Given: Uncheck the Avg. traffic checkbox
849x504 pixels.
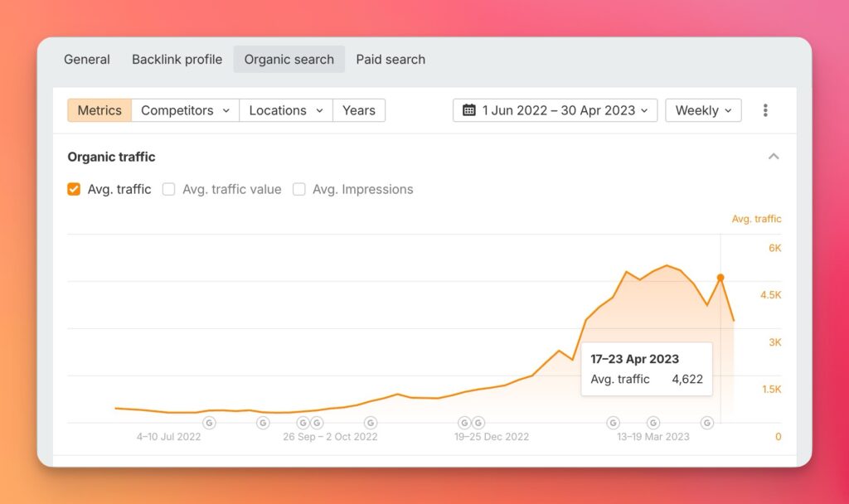Looking at the screenshot, I should [74, 189].
